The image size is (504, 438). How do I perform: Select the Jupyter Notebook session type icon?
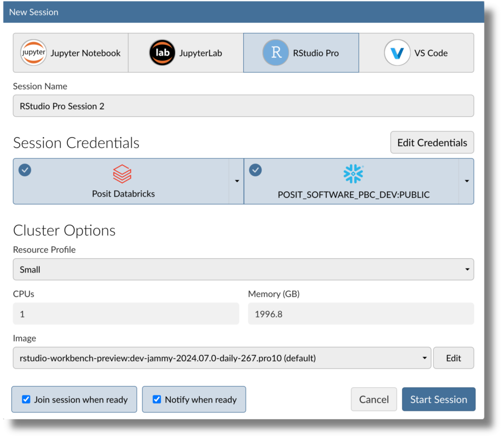[x=33, y=52]
